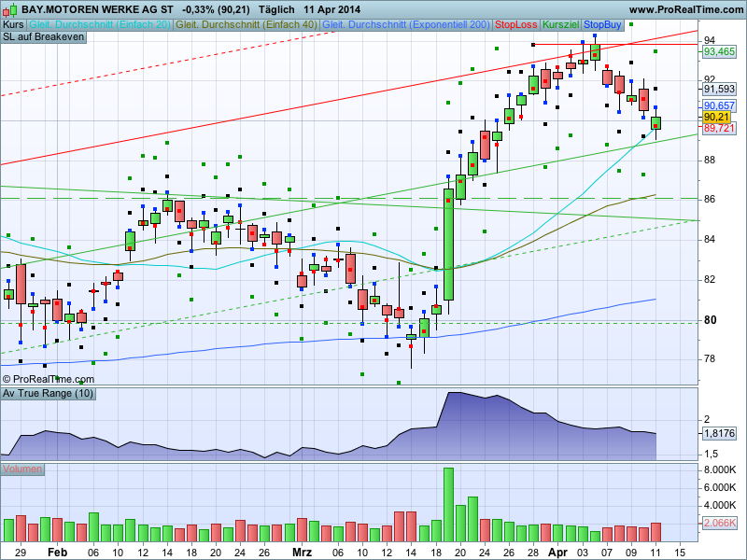Screen dimensions: 747x560
Task: Click the candlestick icon next to the chart title
Action: click(9, 9)
